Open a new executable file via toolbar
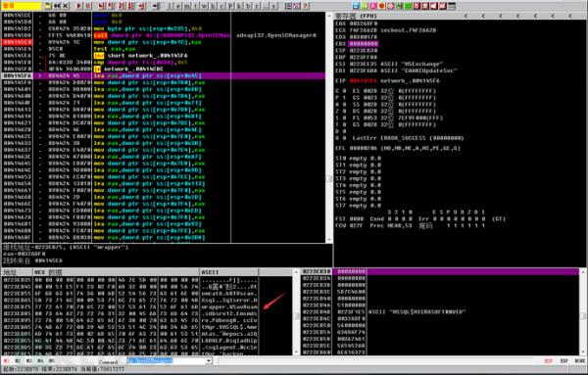The width and height of the screenshot is (588, 375). 48,6
